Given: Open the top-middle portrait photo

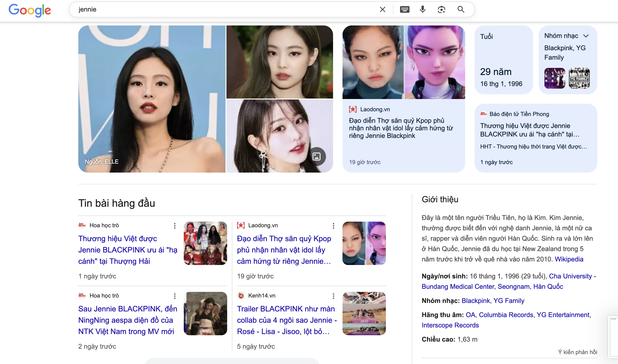Looking at the screenshot, I should coord(280,62).
